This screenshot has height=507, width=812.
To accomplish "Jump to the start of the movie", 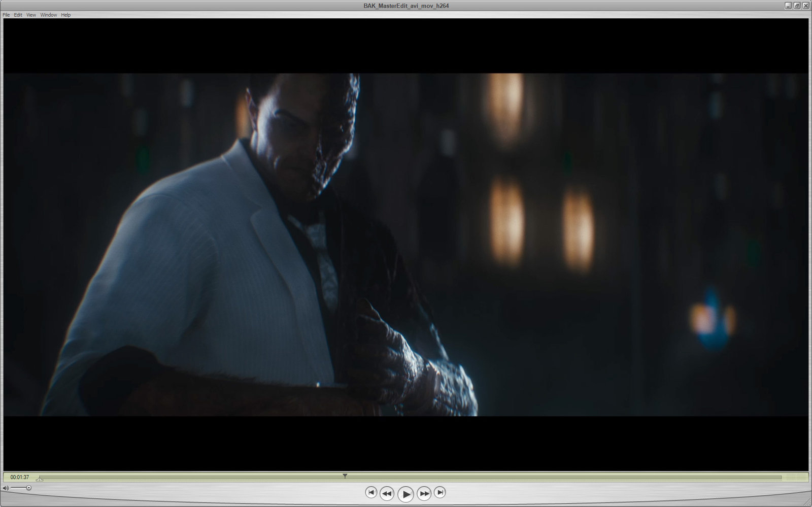I will [x=371, y=492].
